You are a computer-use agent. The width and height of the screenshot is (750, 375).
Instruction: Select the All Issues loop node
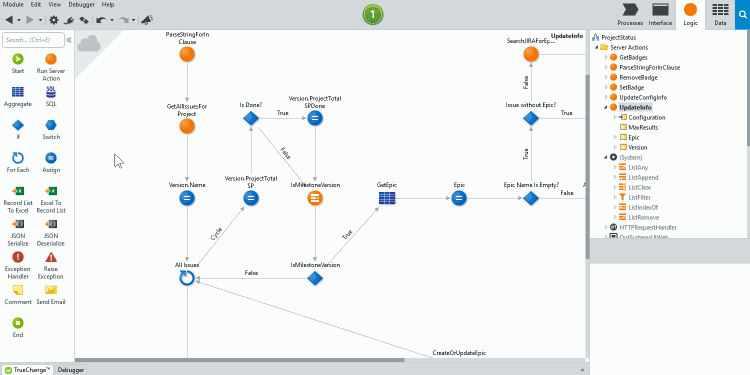click(187, 278)
